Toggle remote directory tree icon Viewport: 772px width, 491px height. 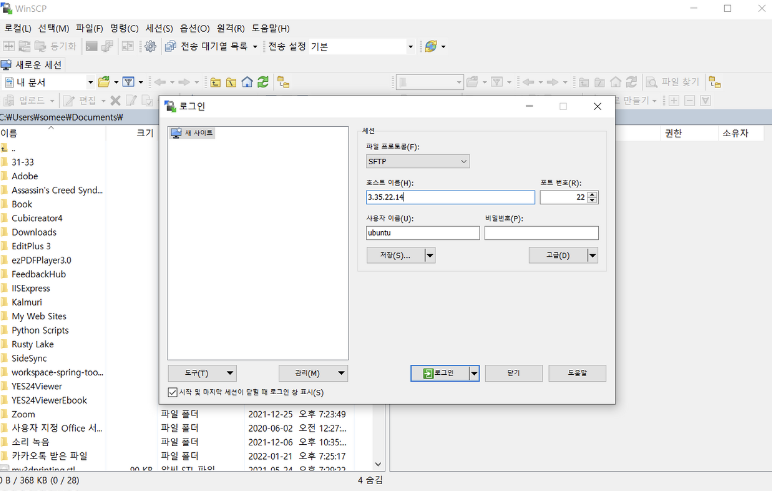pyautogui.click(x=715, y=82)
